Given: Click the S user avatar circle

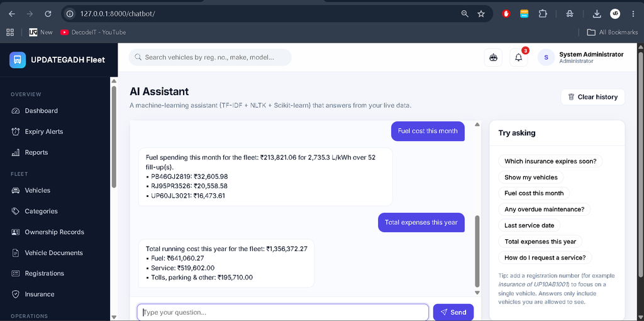Looking at the screenshot, I should (x=546, y=57).
